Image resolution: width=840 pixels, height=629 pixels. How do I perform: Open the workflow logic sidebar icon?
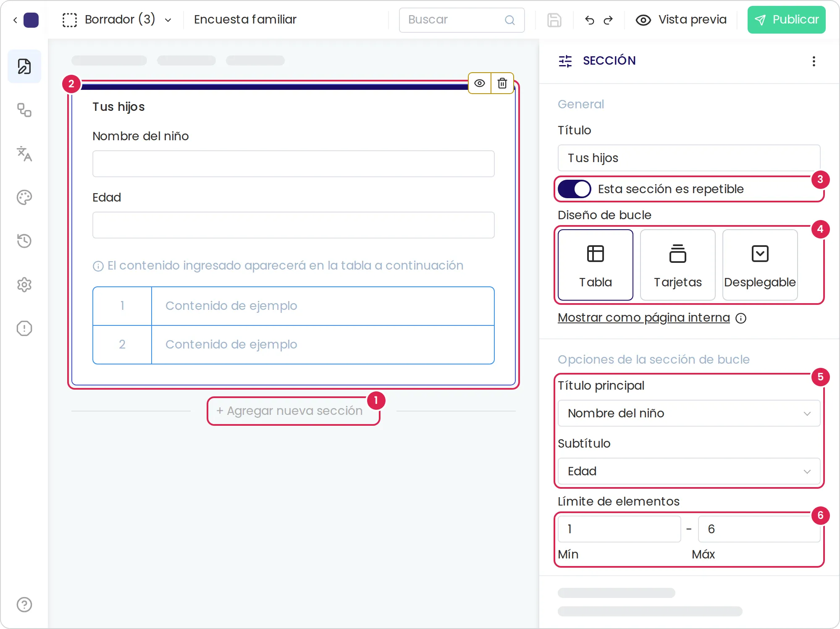coord(24,110)
